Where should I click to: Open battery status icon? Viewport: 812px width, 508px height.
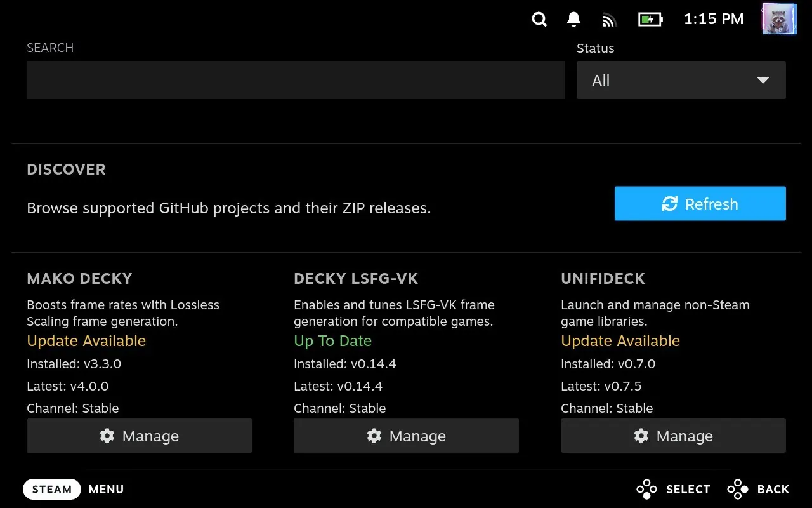[x=650, y=20]
